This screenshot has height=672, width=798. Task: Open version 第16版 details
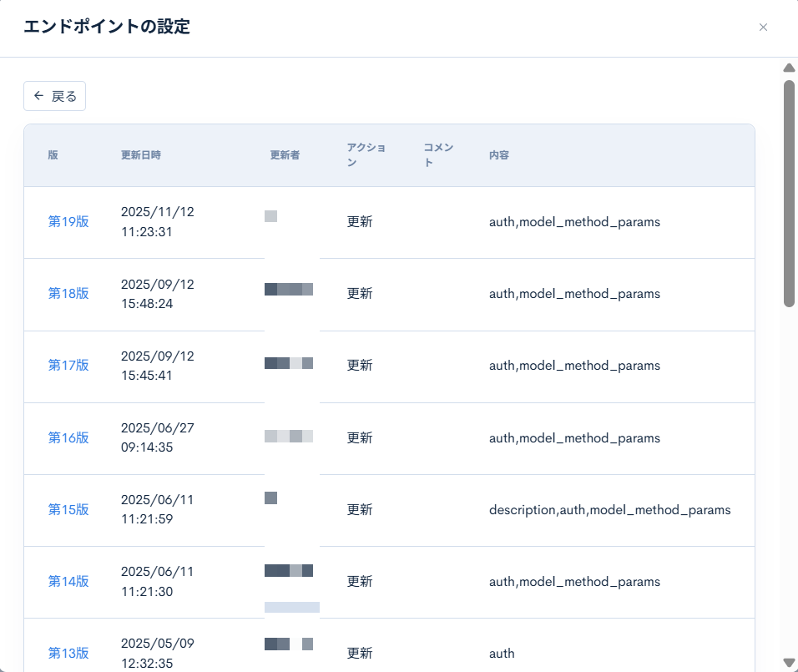pyautogui.click(x=67, y=437)
